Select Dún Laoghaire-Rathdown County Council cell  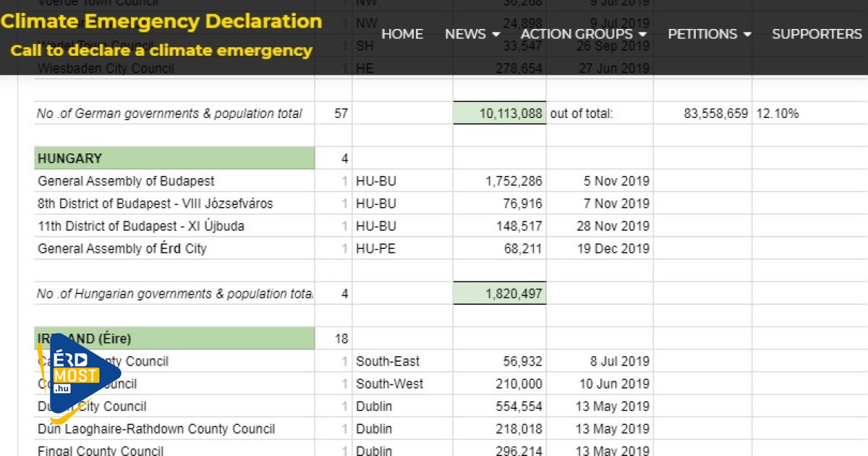point(156,428)
